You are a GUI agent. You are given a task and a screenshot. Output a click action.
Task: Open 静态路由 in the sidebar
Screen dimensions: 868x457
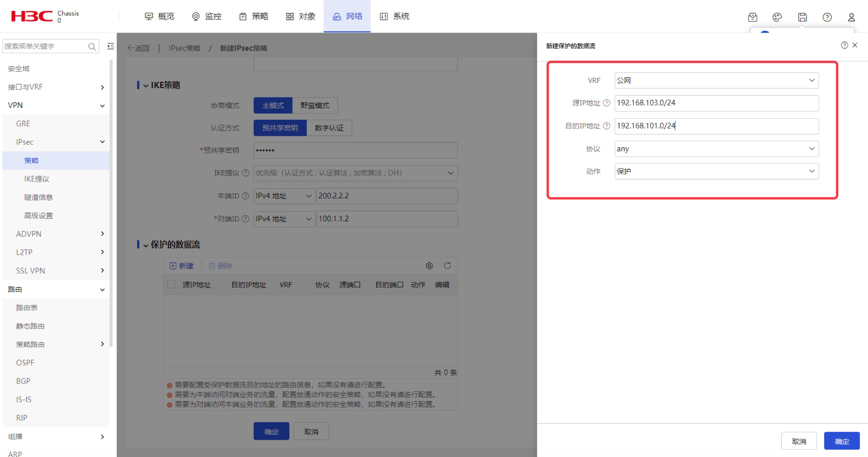tap(30, 326)
